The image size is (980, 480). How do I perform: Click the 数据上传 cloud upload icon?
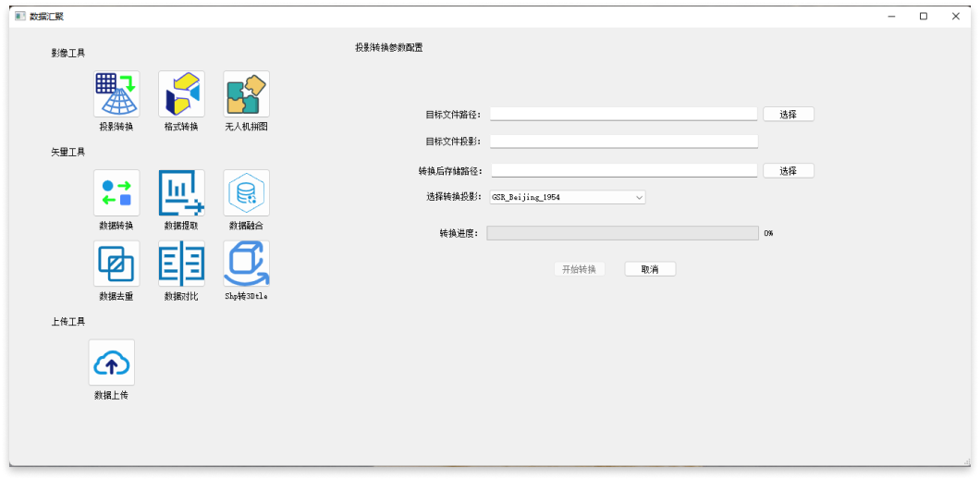(112, 363)
